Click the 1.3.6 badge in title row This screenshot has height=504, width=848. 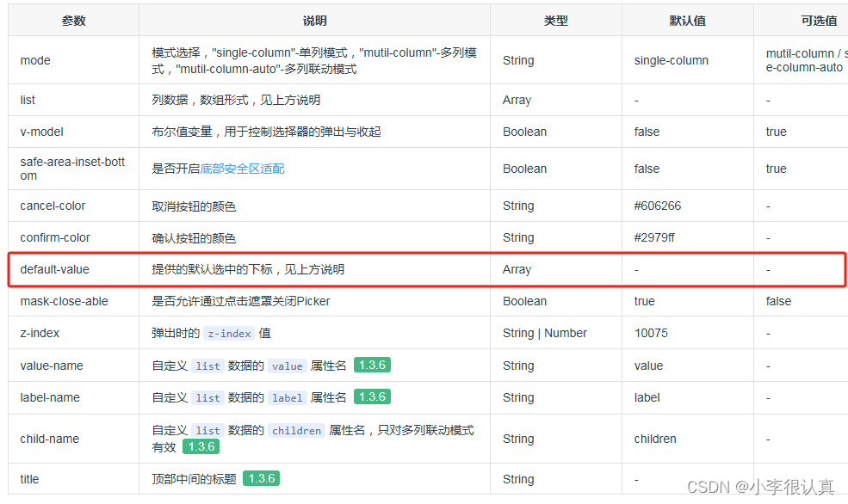261,479
